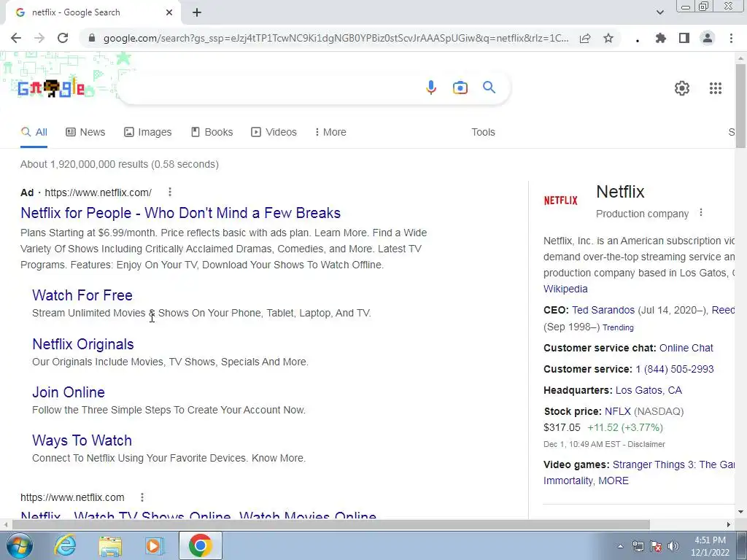Viewport: 747px width, 560px height.
Task: Click the share page icon in address bar
Action: [x=585, y=38]
